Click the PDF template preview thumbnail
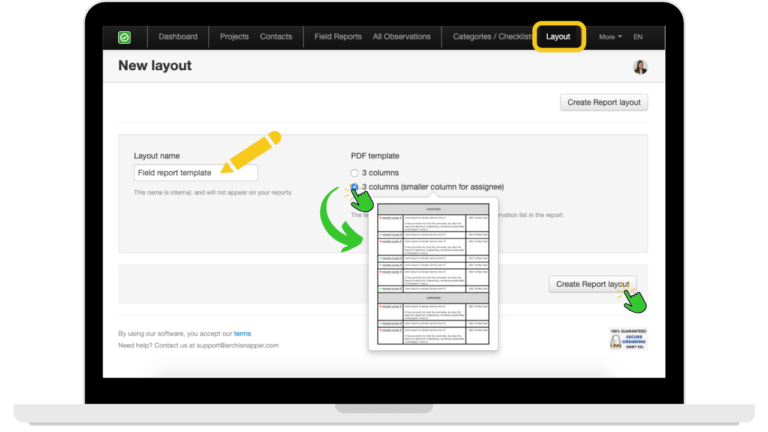The width and height of the screenshot is (768, 432). [433, 274]
